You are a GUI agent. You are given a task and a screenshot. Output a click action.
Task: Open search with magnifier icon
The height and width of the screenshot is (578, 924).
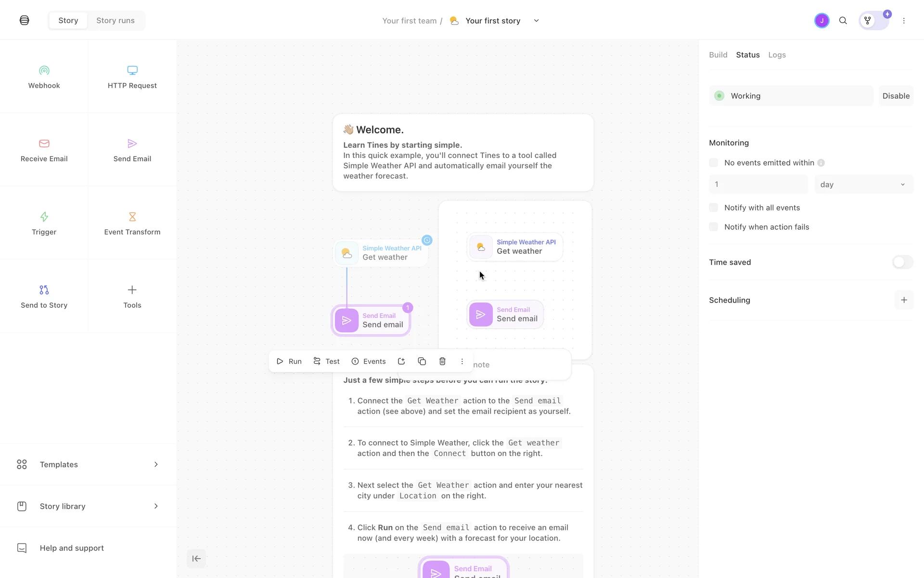click(843, 21)
